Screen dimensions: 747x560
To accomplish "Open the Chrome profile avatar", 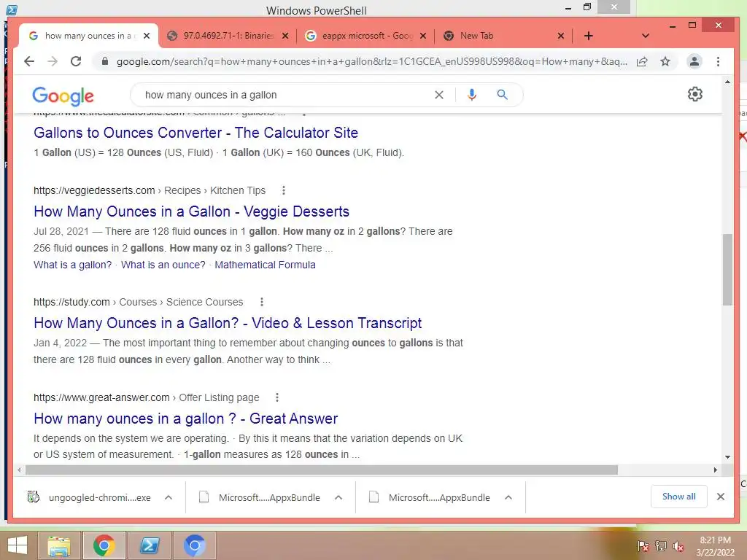I will click(x=694, y=61).
